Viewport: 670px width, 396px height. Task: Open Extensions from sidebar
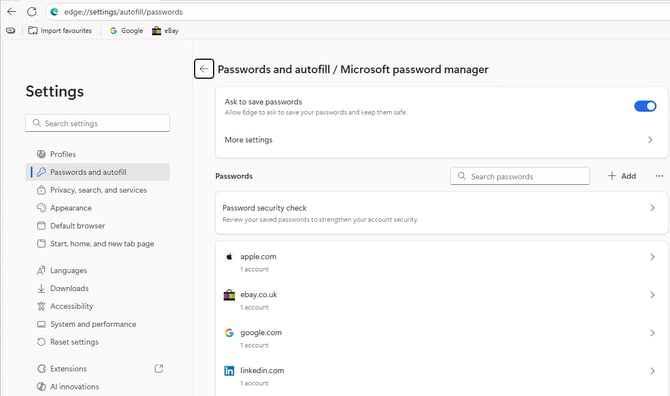[97, 369]
